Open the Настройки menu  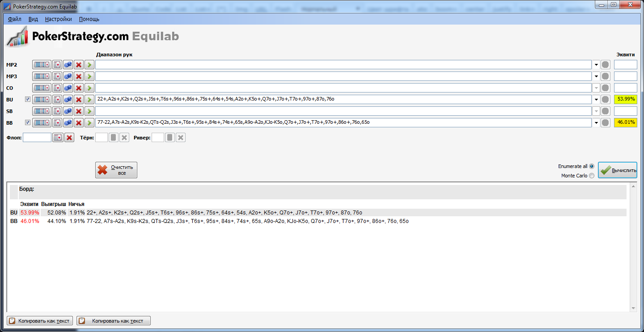click(59, 19)
